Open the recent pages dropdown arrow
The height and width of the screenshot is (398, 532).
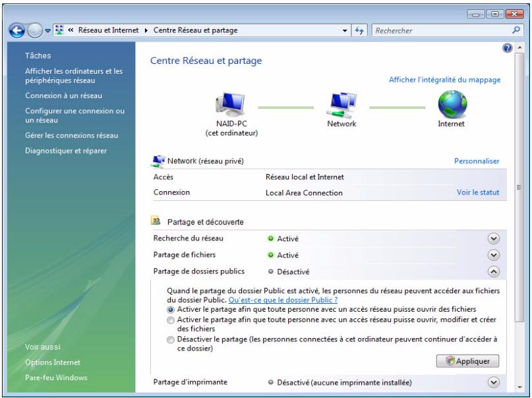pos(48,31)
